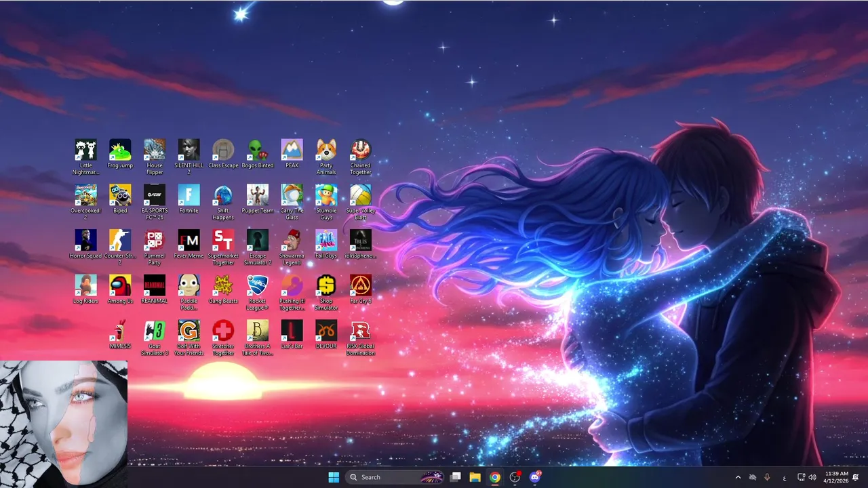Click the REANIMAL shortcut
868x488 pixels.
155,289
